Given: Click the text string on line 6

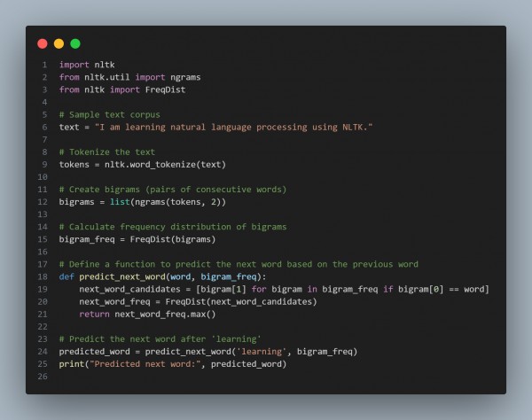Looking at the screenshot, I should [x=233, y=127].
